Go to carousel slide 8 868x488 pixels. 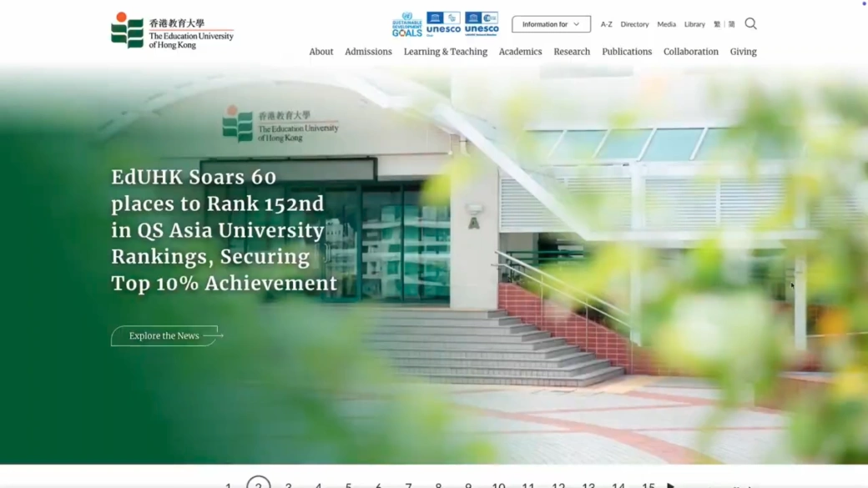[438, 485]
